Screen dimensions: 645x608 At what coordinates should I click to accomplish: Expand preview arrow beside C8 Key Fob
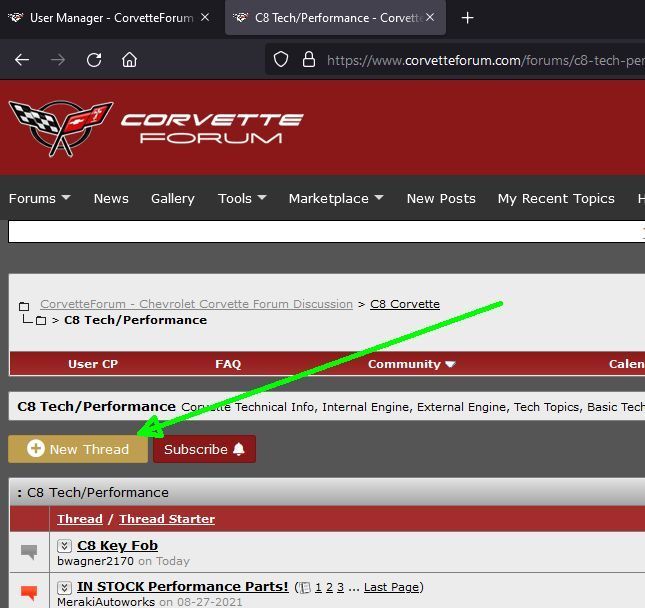click(x=64, y=546)
